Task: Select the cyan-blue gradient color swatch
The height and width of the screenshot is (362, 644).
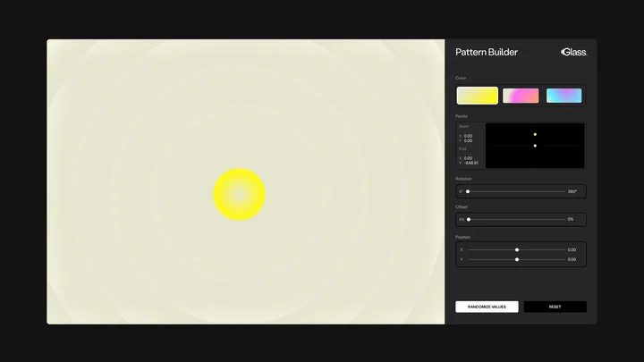Action: (x=563, y=96)
